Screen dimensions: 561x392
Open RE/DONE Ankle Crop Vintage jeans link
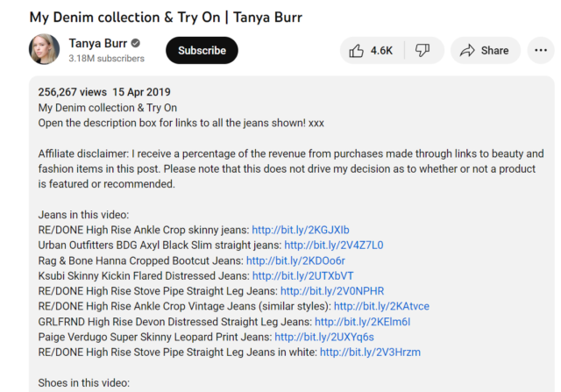click(x=381, y=306)
